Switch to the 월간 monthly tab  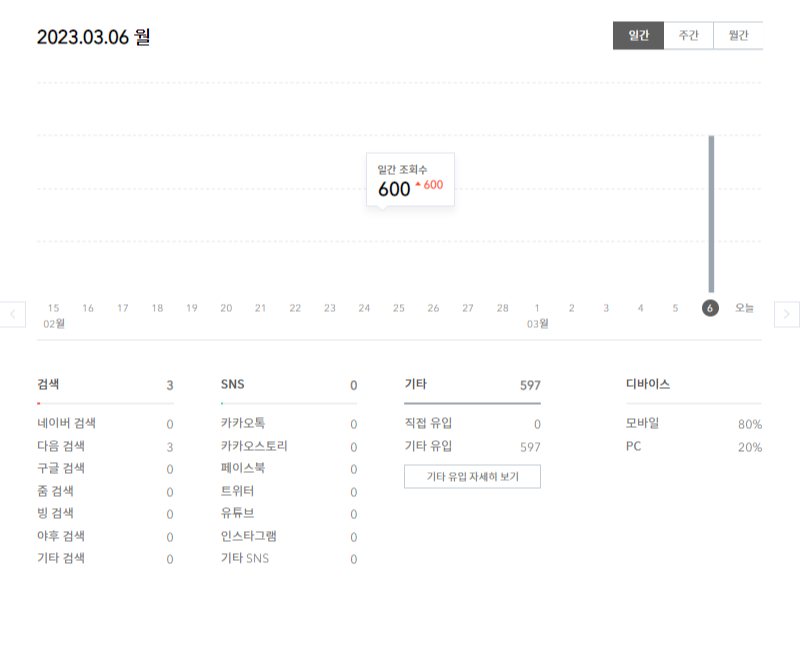pos(738,35)
